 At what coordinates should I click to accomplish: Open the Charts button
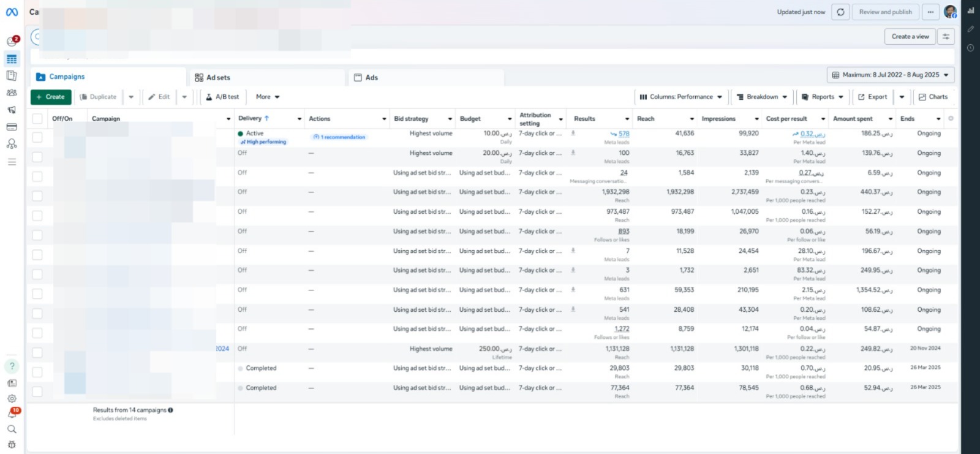pos(933,97)
